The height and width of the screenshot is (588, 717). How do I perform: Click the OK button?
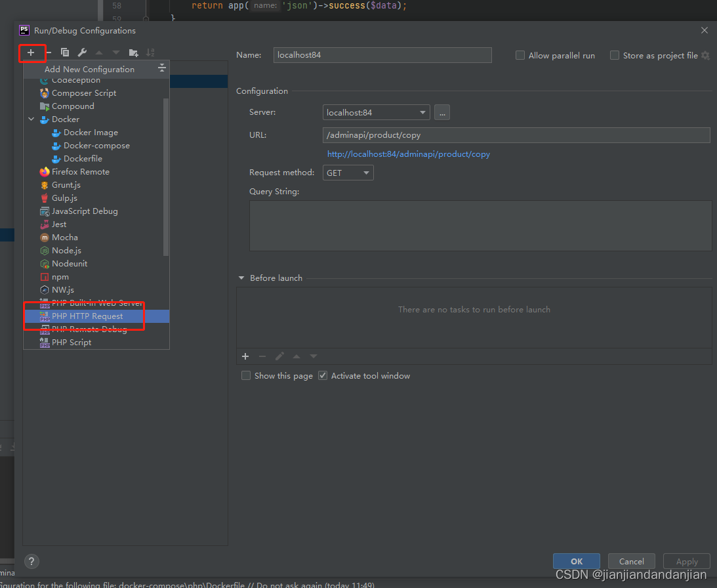pos(576,561)
